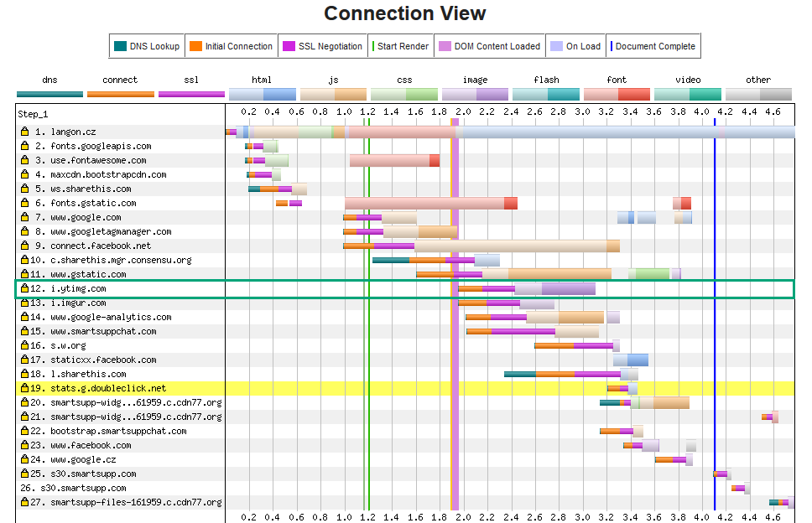Select the 9. connect.facebook.net row label
The width and height of the screenshot is (812, 523).
(x=93, y=246)
